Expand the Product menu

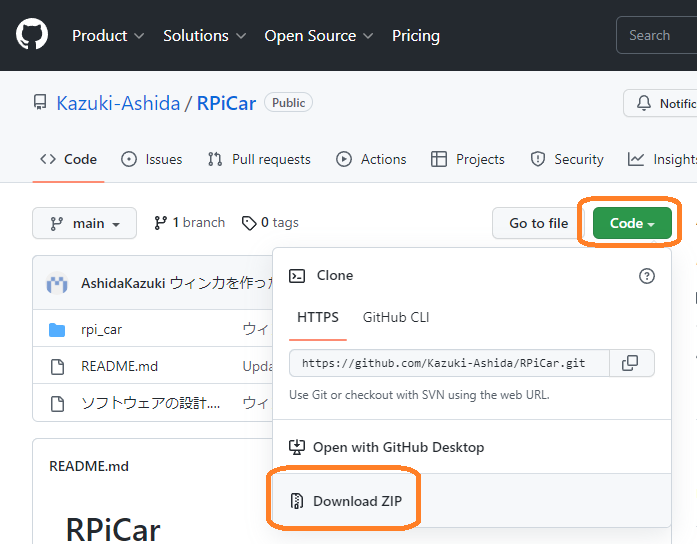coord(108,36)
